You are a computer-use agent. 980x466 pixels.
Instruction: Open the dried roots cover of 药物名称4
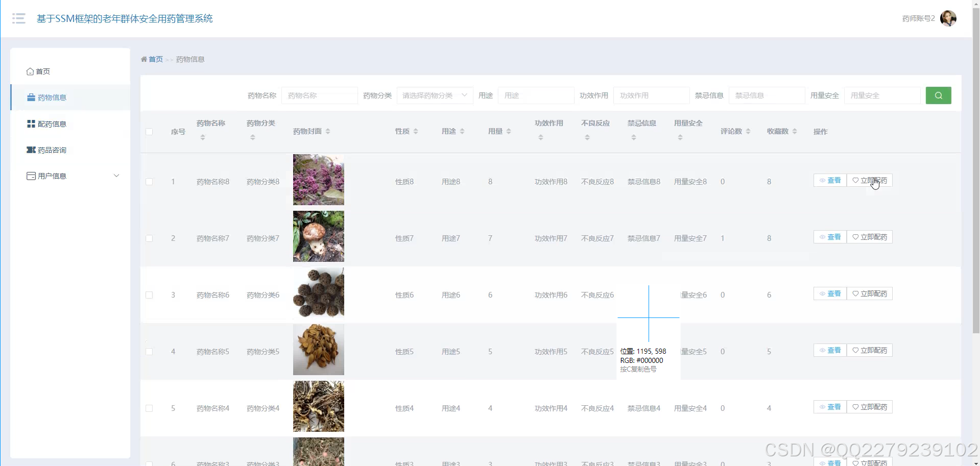coord(319,406)
